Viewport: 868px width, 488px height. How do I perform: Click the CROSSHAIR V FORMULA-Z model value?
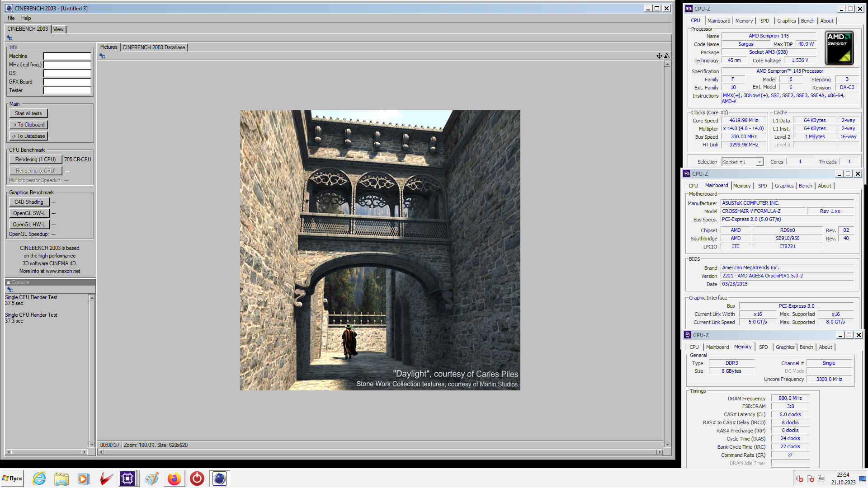(x=763, y=211)
